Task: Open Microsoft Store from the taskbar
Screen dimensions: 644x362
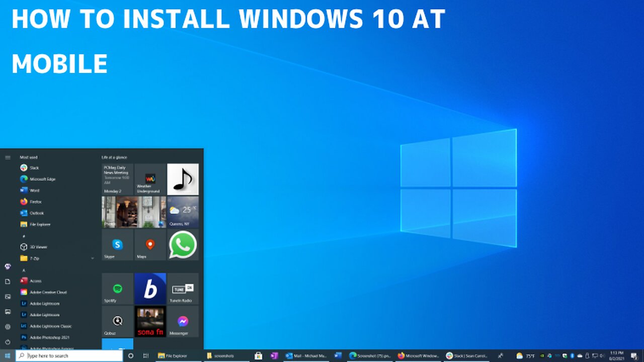Action: pos(258,355)
